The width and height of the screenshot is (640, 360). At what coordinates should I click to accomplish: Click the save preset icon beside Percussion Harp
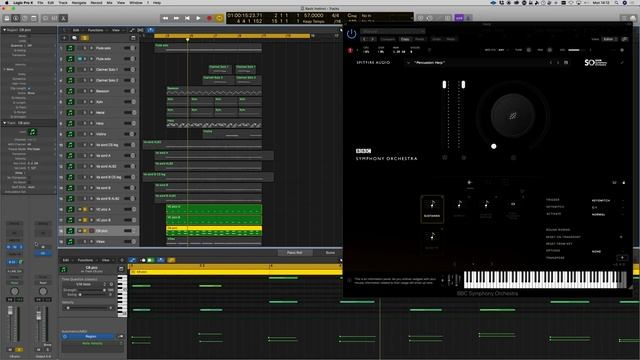tap(566, 62)
